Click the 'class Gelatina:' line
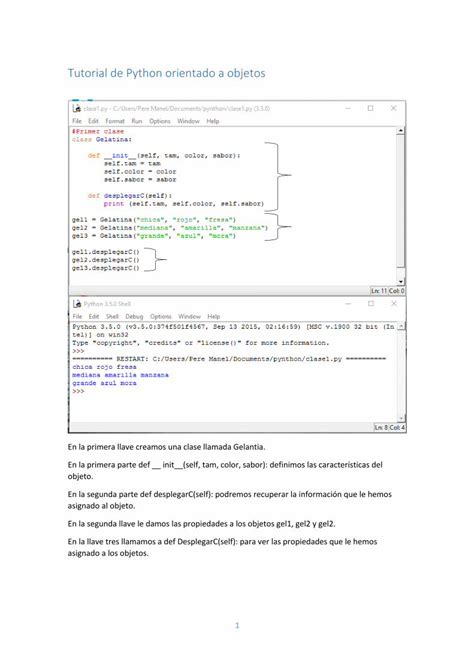This screenshot has width=474, height=670. [102, 139]
